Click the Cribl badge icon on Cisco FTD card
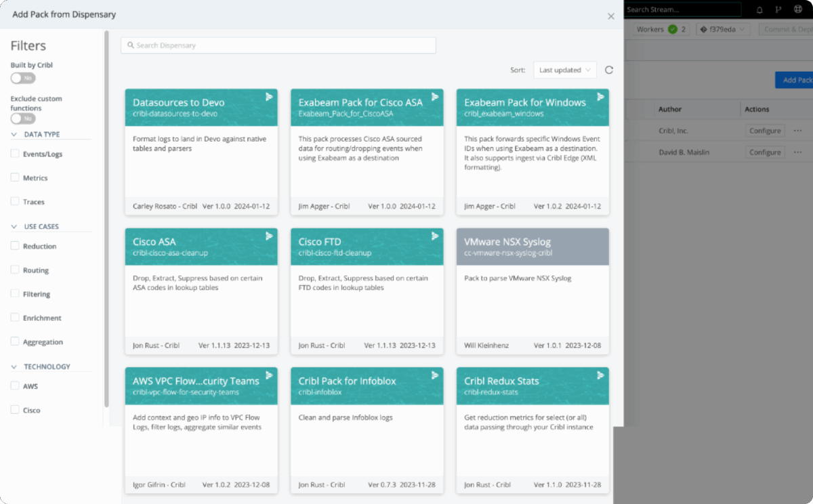This screenshot has height=504, width=813. [x=435, y=236]
